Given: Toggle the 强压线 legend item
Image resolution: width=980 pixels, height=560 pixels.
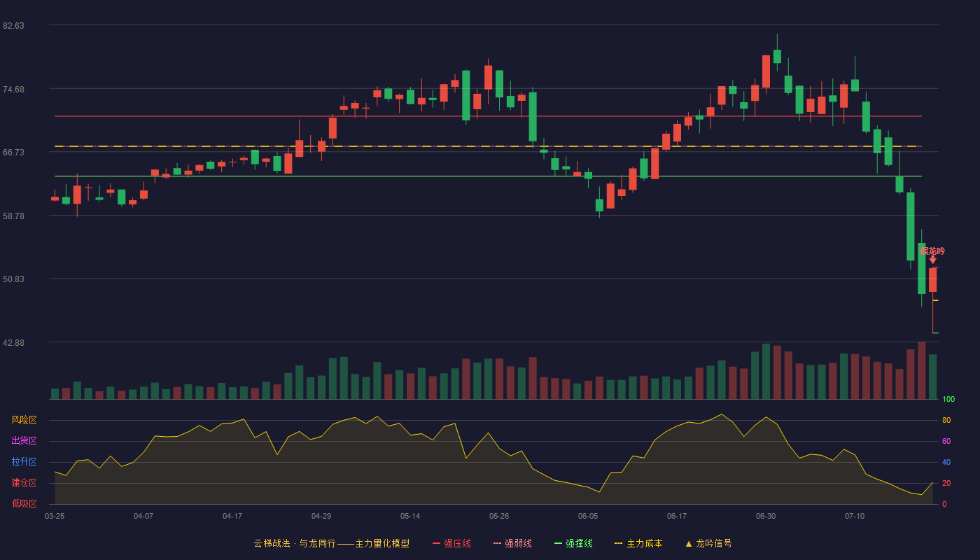Looking at the screenshot, I should [x=451, y=543].
